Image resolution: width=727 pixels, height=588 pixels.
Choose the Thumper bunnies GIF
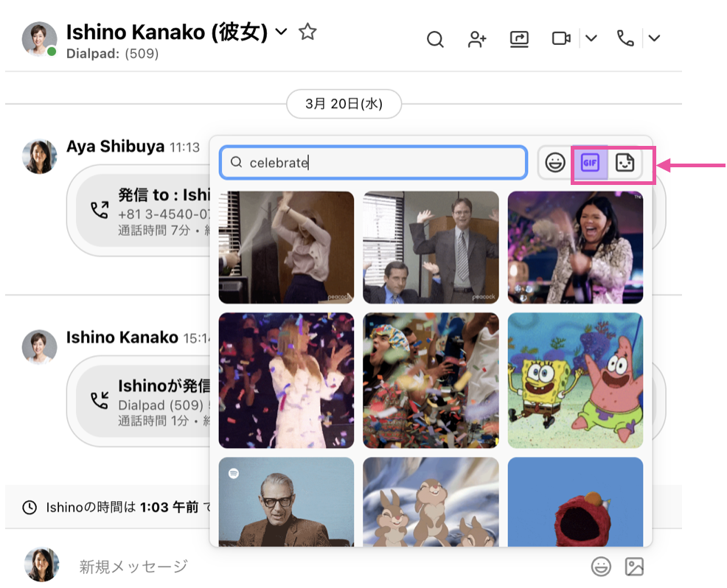coord(431,502)
